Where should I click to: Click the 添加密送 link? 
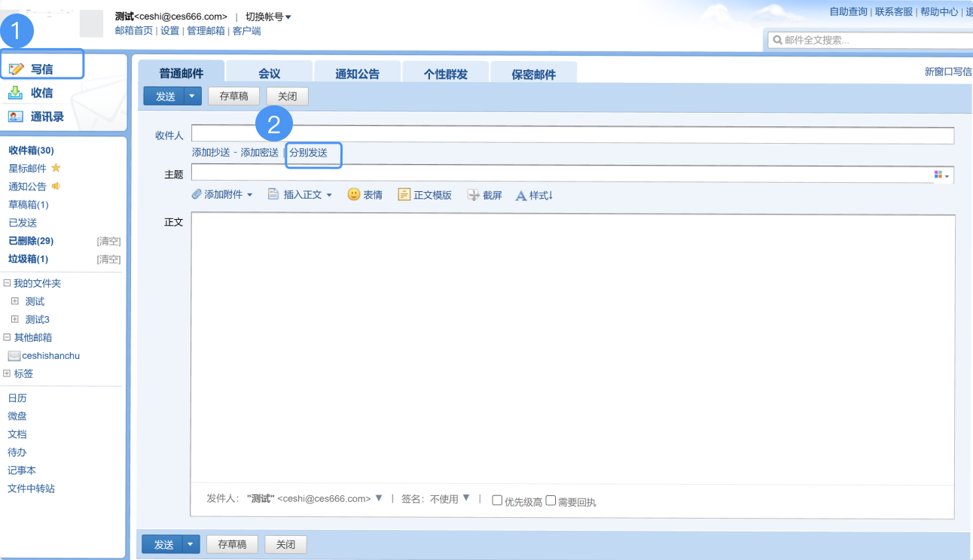tap(260, 153)
